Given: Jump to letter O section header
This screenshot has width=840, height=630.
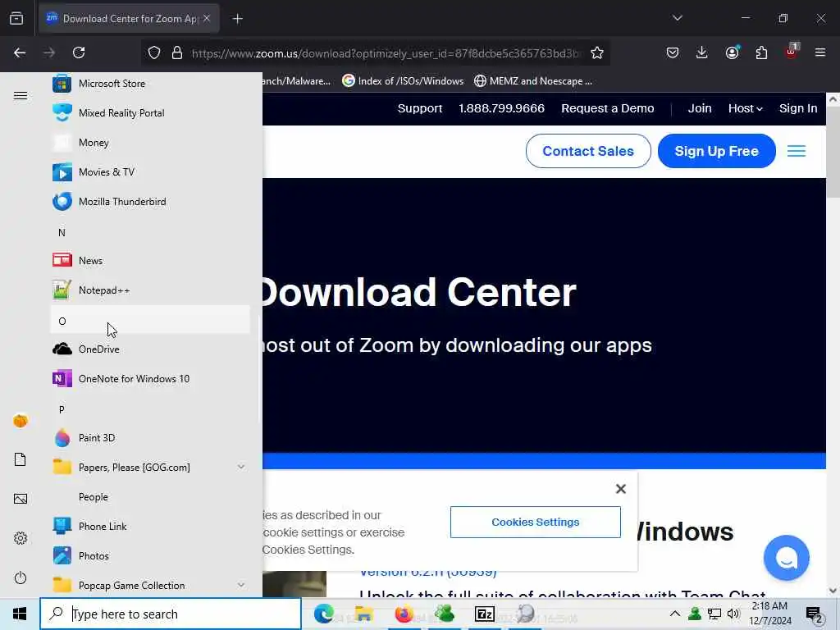Looking at the screenshot, I should (x=150, y=320).
